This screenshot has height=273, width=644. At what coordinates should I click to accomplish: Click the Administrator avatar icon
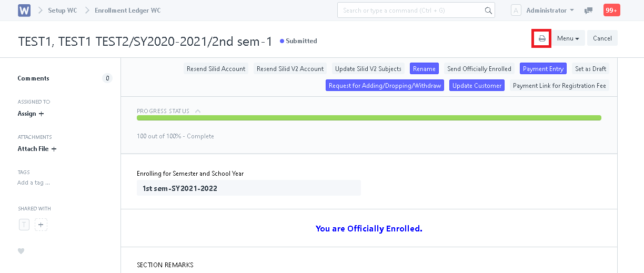516,11
